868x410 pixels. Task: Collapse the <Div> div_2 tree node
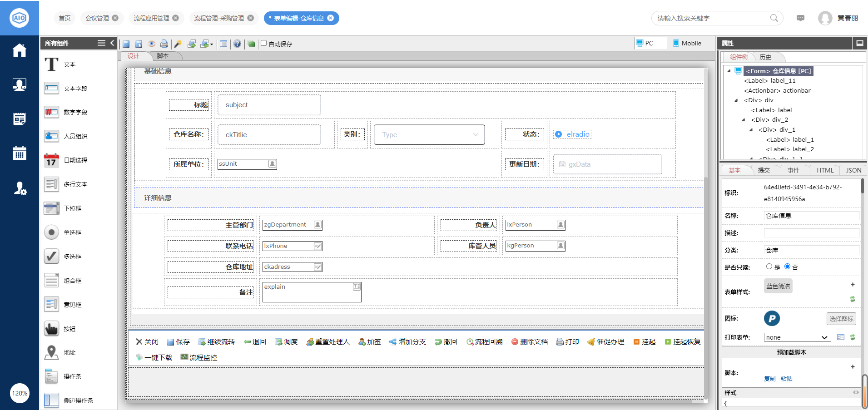point(744,120)
